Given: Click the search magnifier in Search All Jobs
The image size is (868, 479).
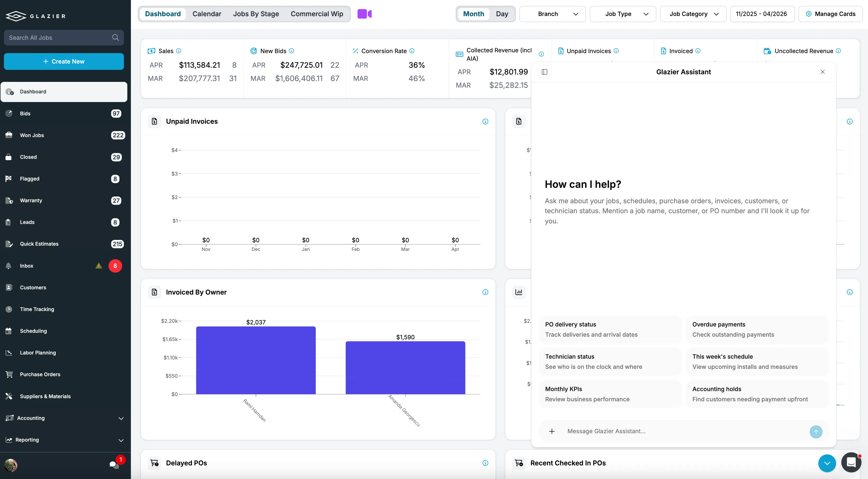Looking at the screenshot, I should tap(116, 37).
